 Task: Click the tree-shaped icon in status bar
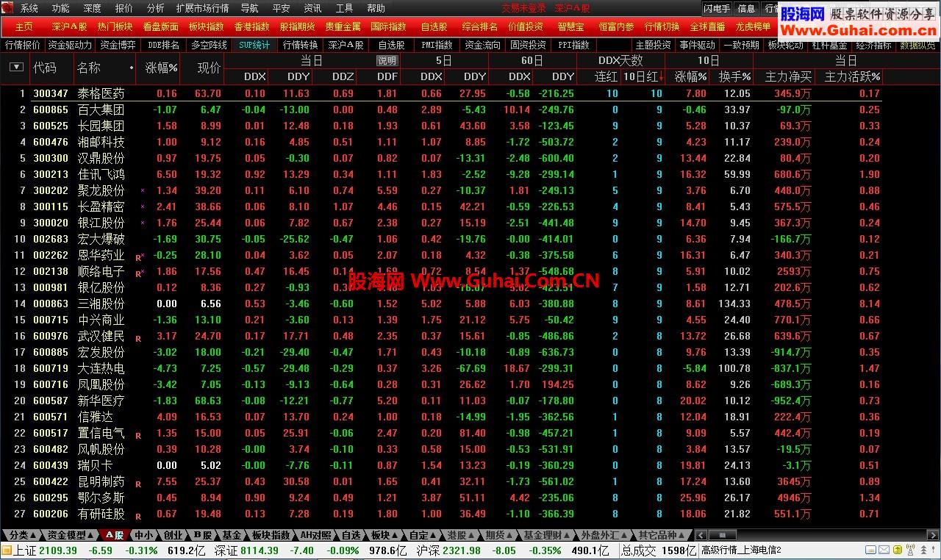[x=923, y=550]
